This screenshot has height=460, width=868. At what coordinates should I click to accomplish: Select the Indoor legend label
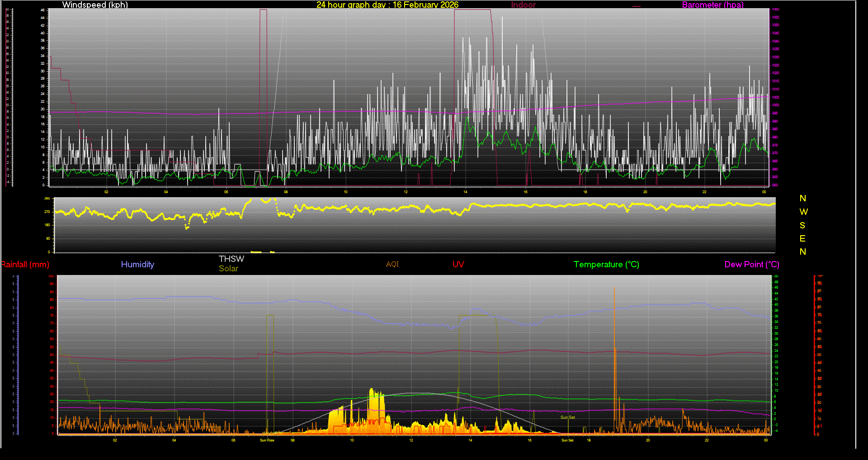pos(523,5)
